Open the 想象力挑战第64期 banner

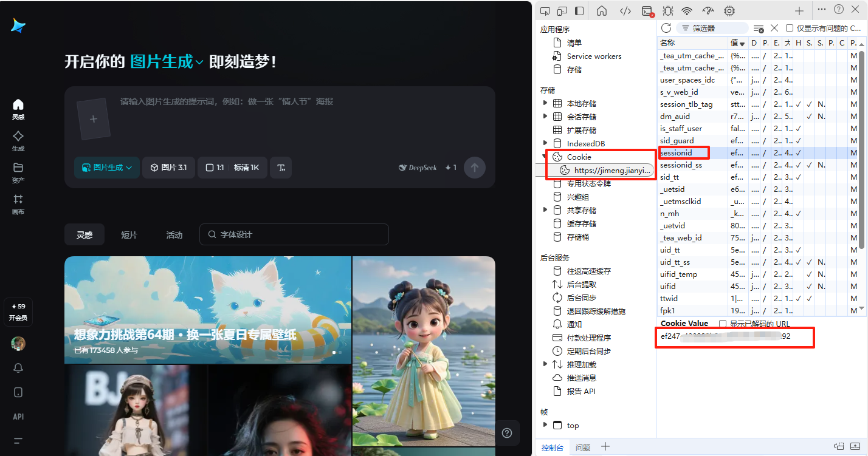pos(208,310)
